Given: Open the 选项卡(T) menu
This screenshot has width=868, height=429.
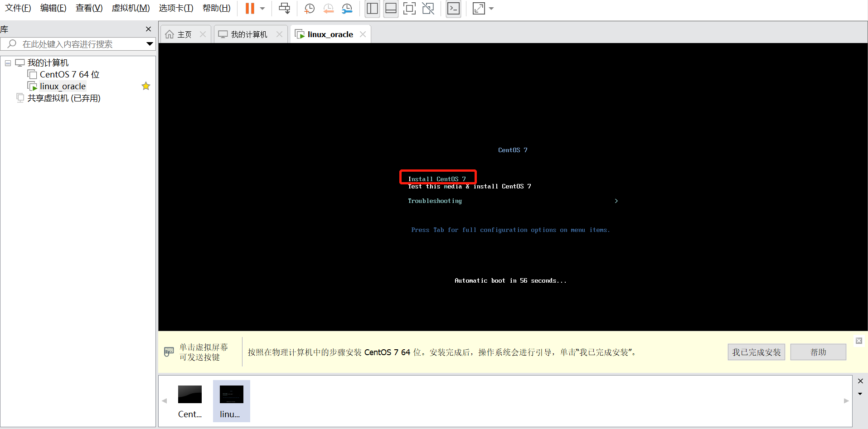Looking at the screenshot, I should (x=176, y=8).
